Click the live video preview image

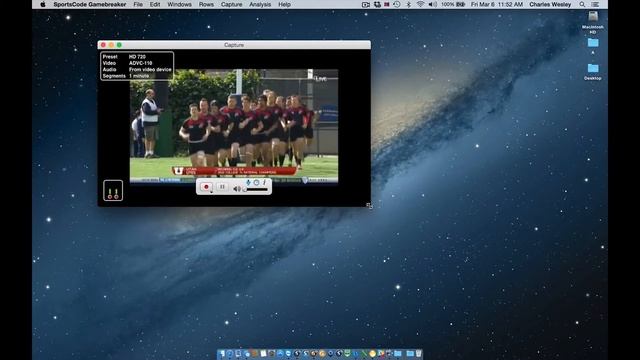(234, 126)
